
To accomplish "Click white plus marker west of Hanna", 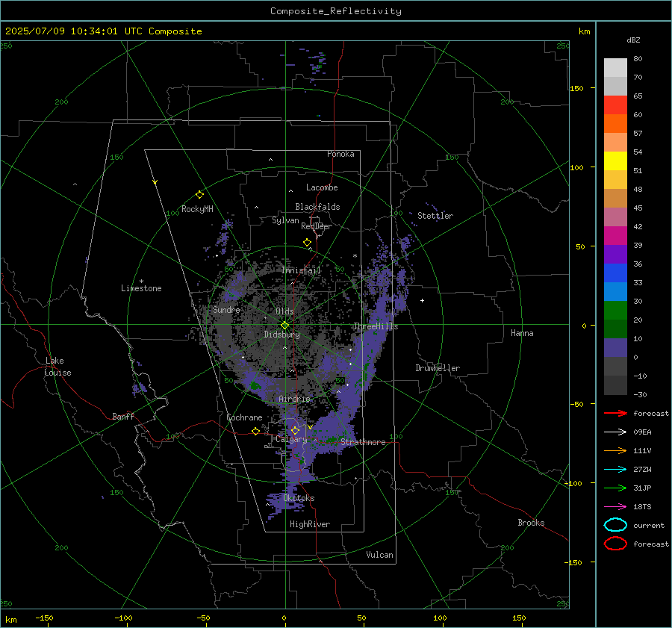I will click(422, 300).
